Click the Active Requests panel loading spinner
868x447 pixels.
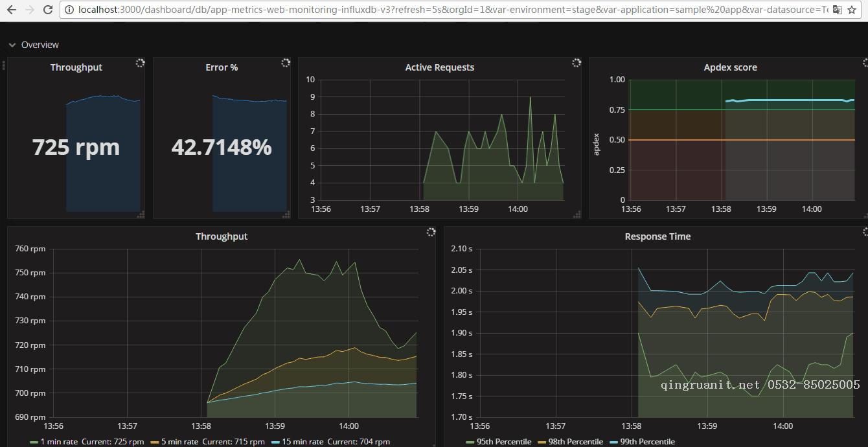[577, 63]
